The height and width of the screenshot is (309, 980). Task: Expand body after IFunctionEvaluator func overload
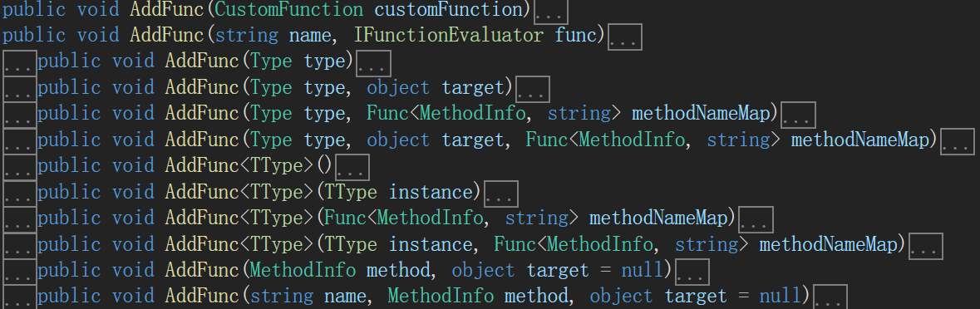[625, 37]
